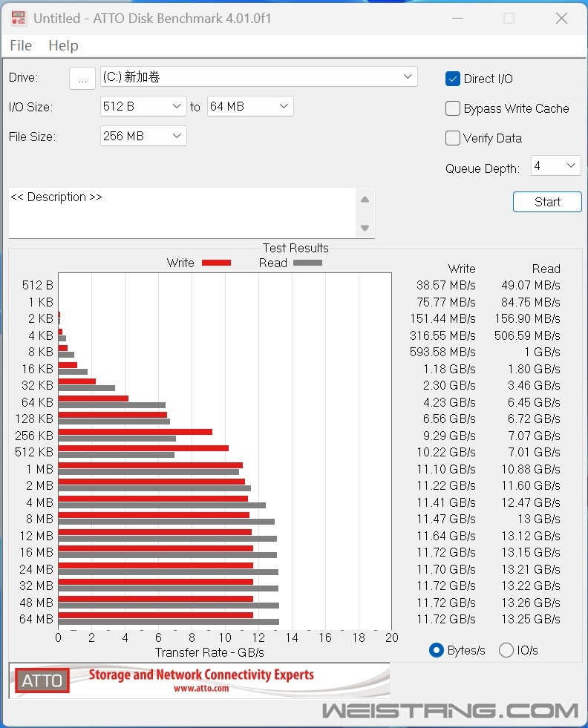Click inside the Description text field

(182, 213)
